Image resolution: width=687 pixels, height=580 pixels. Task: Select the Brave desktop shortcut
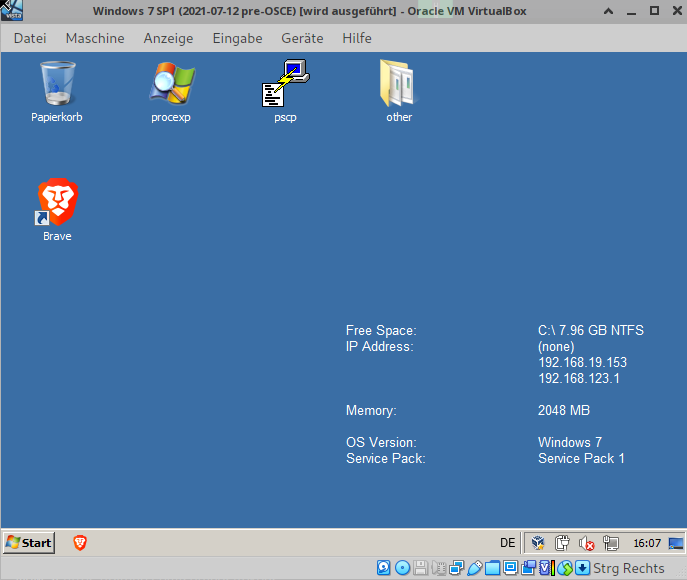tap(57, 210)
